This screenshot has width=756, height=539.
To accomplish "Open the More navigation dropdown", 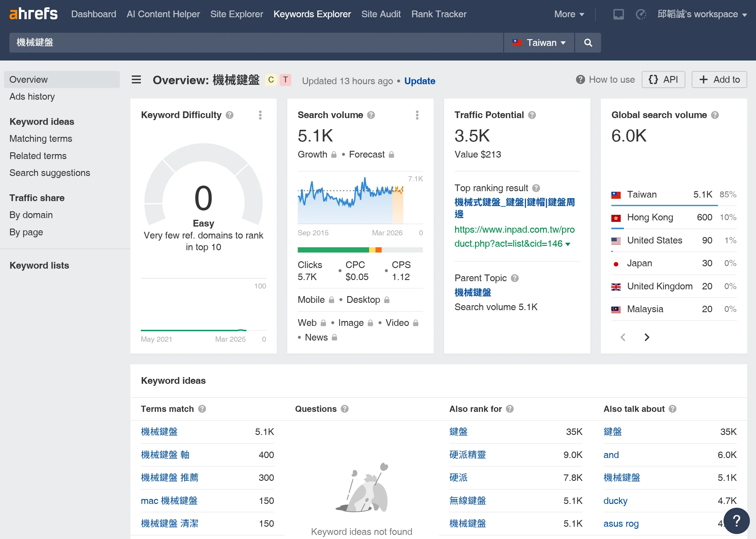I will 569,14.
